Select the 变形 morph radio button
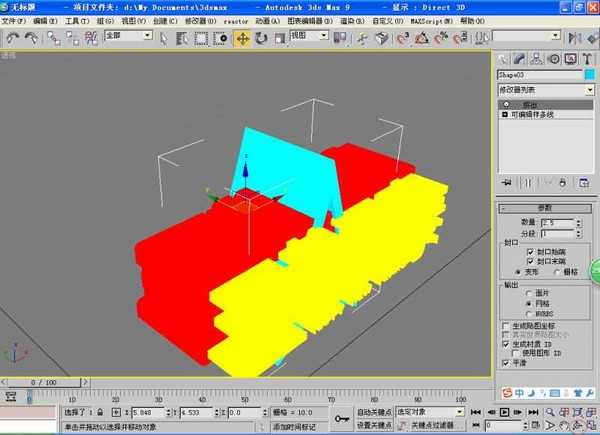 coord(518,272)
